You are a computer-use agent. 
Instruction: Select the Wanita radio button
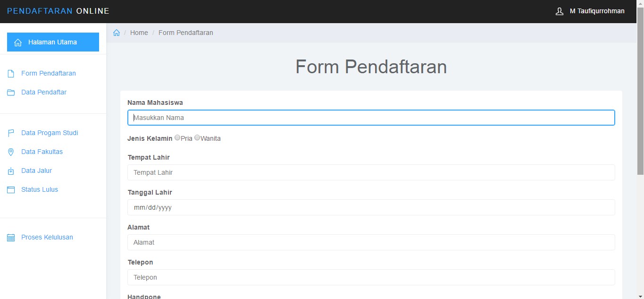tap(197, 138)
